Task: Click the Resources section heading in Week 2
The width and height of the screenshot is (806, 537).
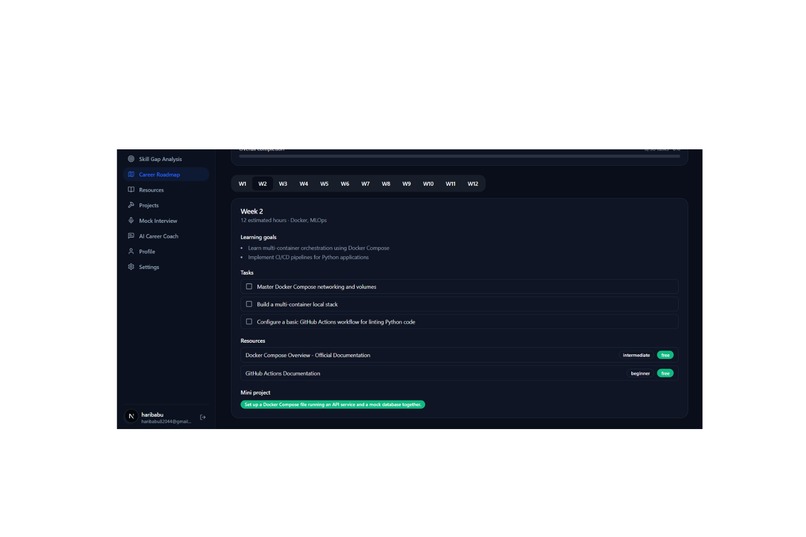Action: click(x=253, y=341)
